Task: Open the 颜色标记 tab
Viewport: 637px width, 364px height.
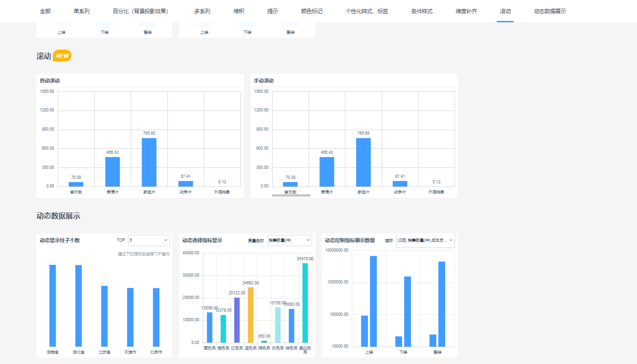Action: point(312,11)
